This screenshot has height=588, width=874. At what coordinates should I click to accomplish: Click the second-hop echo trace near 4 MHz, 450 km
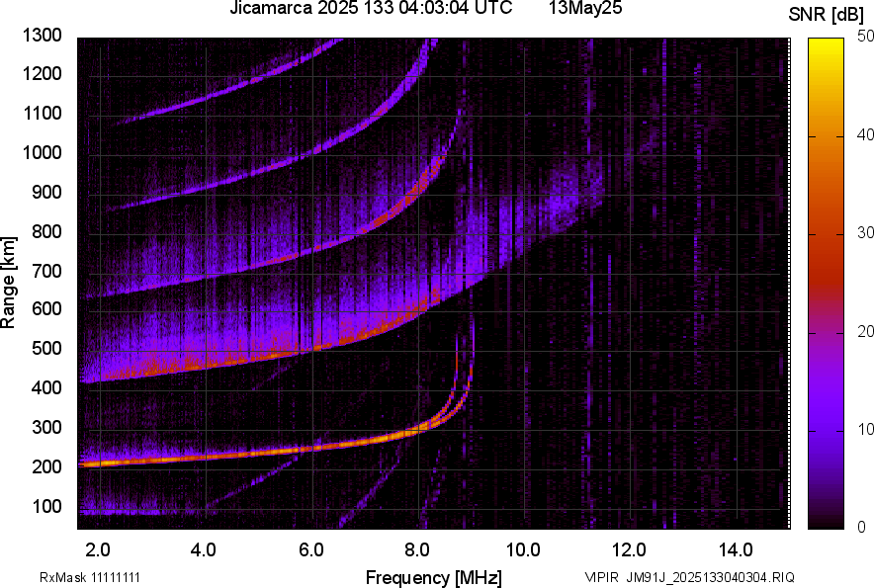point(207,366)
